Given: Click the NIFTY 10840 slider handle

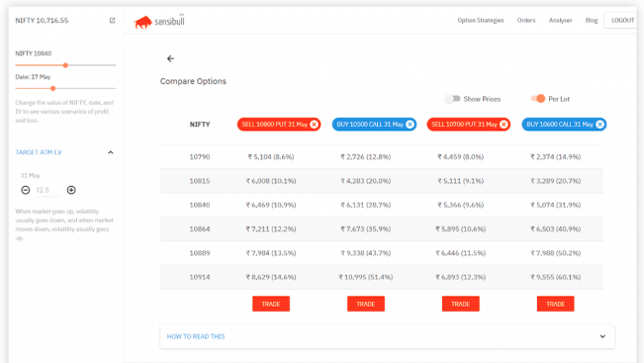Looking at the screenshot, I should (65, 65).
